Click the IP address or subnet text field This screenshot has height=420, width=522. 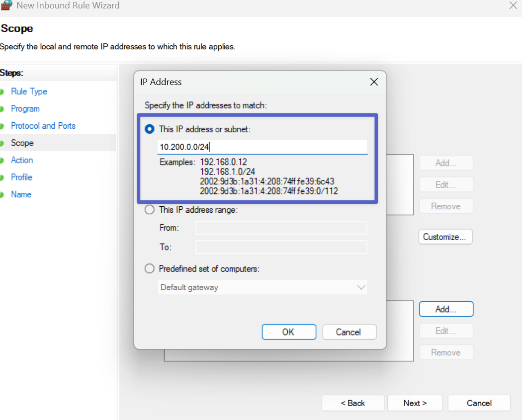pyautogui.click(x=262, y=147)
